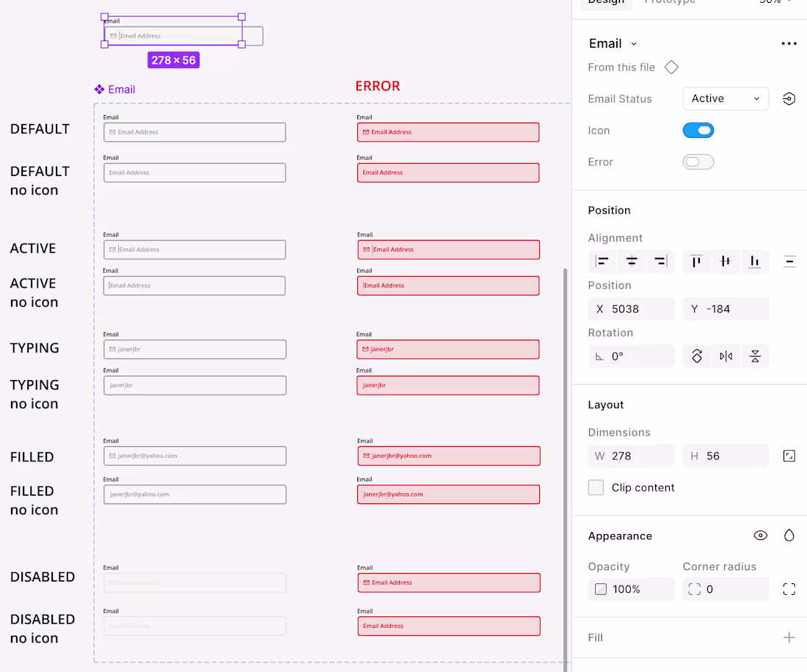Select the error DISABLED no icon field
This screenshot has height=672, width=807.
tap(449, 627)
